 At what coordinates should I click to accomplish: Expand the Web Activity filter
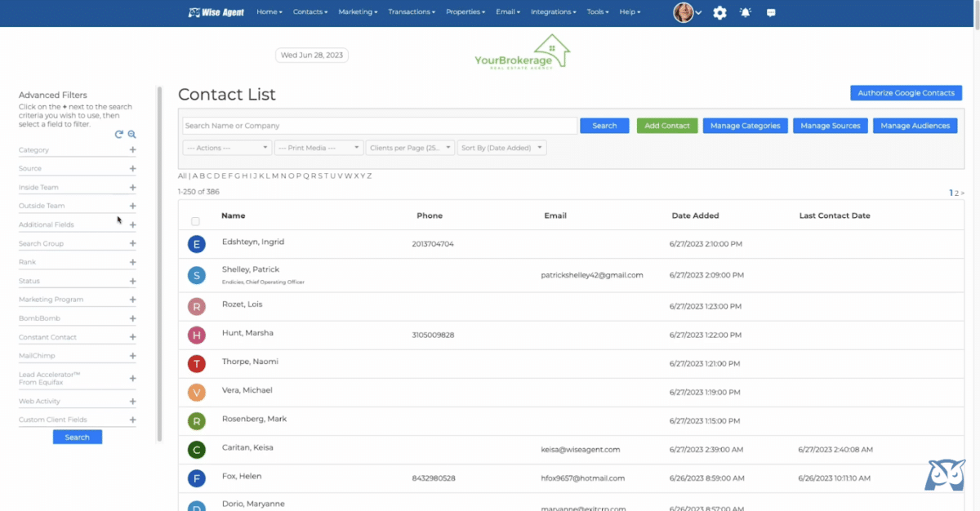click(x=132, y=402)
